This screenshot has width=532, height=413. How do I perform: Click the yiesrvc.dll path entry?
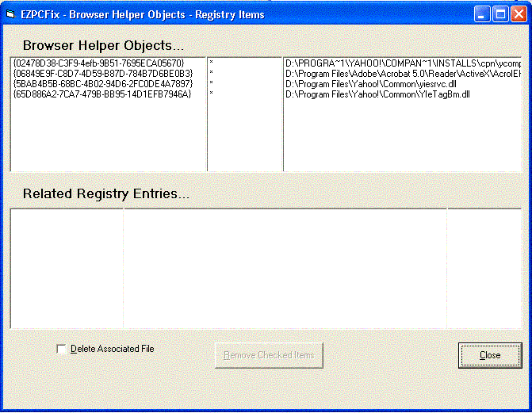pyautogui.click(x=371, y=84)
